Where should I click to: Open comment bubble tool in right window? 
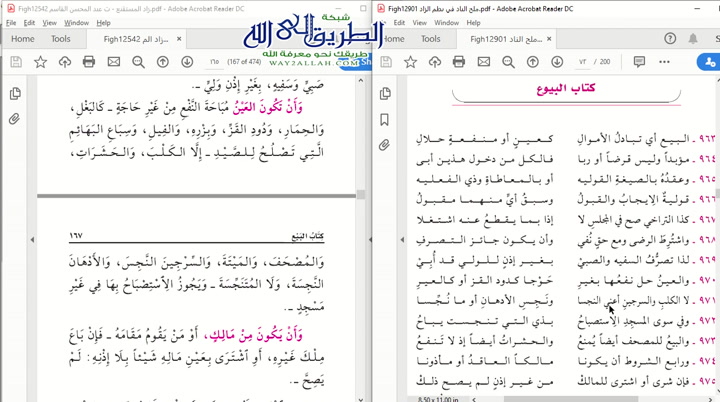point(639,62)
